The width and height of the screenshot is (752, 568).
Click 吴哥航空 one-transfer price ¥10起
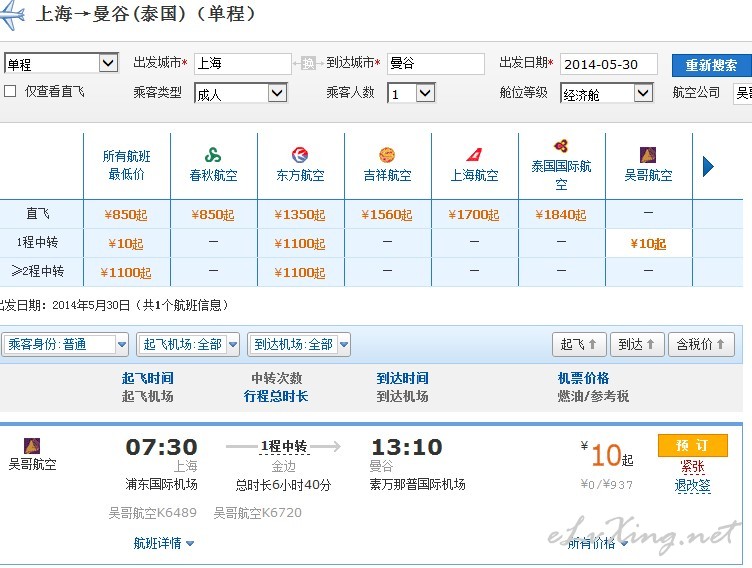(648, 244)
